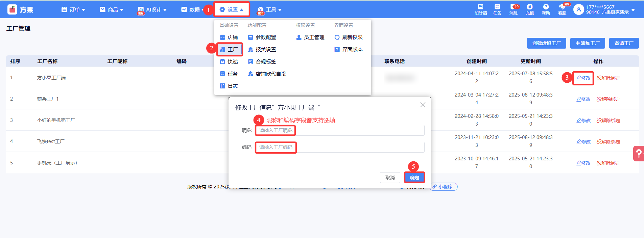Expand the 商品 menu
The image size is (644, 238).
pos(112,10)
